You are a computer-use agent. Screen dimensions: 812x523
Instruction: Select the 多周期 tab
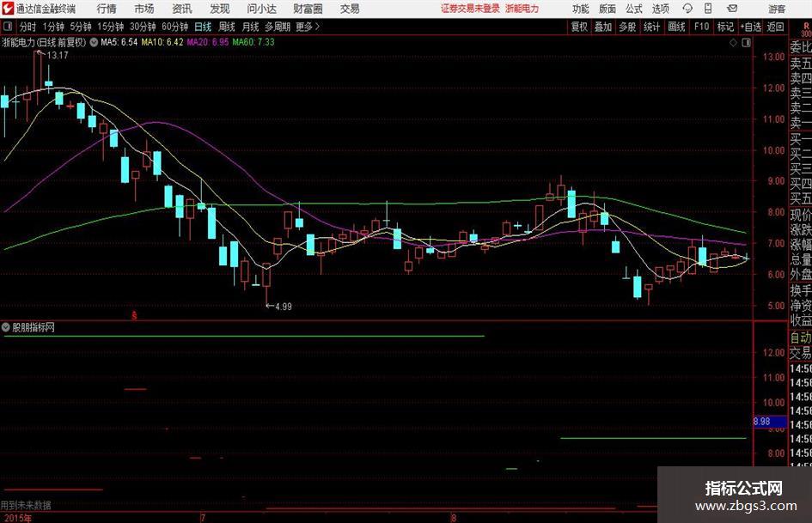278,27
